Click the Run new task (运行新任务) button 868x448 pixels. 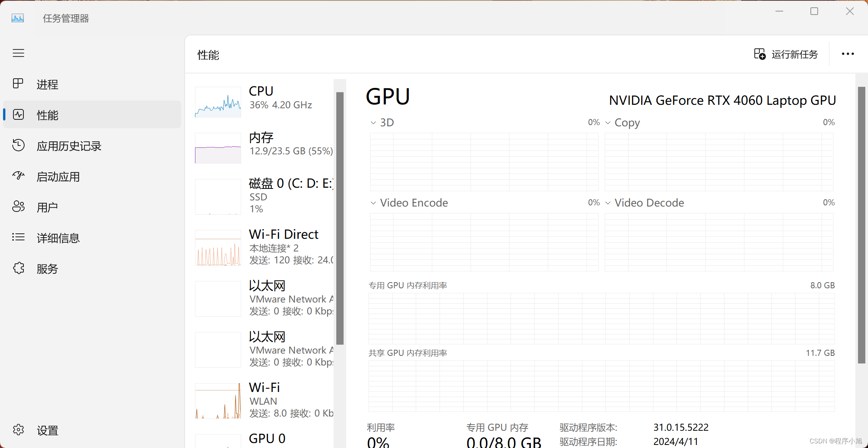click(x=786, y=54)
